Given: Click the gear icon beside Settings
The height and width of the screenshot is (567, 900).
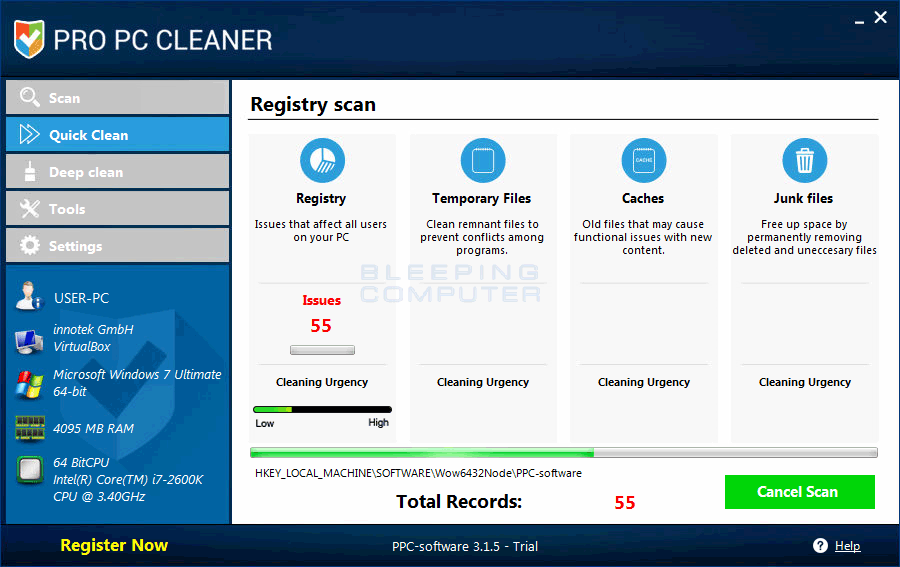Looking at the screenshot, I should coord(30,245).
